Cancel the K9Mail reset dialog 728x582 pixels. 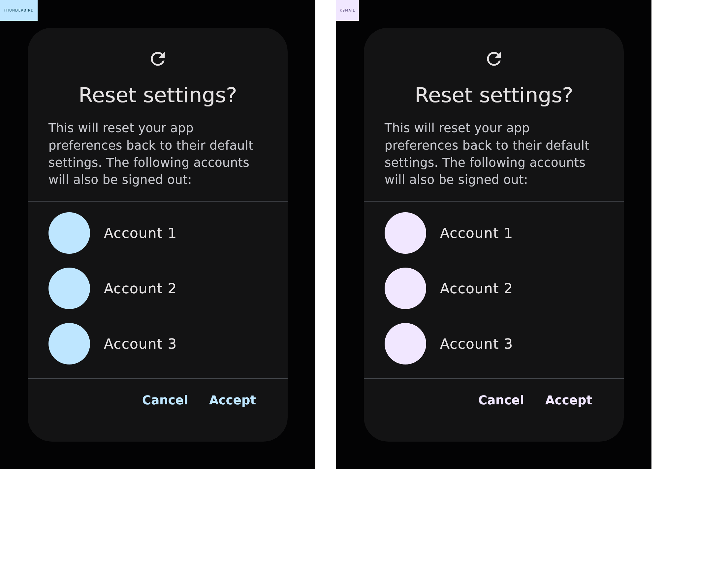click(501, 400)
